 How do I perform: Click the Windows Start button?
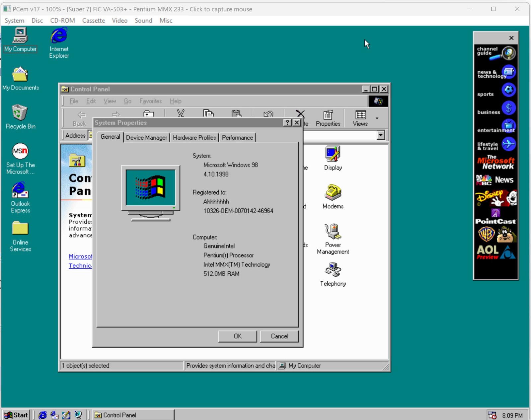pyautogui.click(x=16, y=415)
